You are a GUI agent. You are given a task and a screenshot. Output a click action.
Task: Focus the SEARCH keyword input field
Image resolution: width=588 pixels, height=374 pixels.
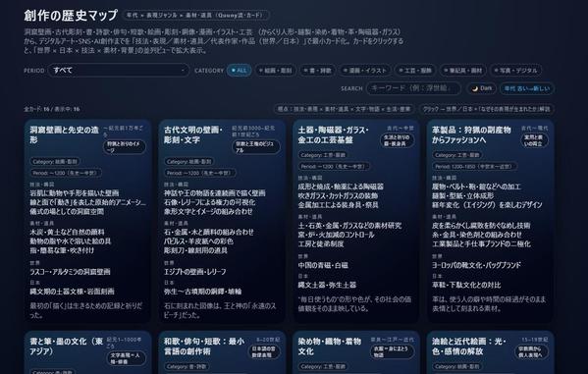point(413,88)
